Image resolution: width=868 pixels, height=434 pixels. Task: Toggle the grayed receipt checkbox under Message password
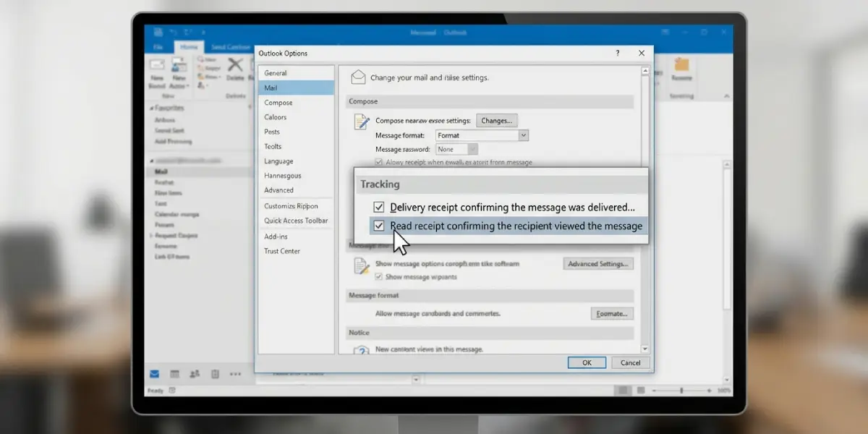pos(378,163)
